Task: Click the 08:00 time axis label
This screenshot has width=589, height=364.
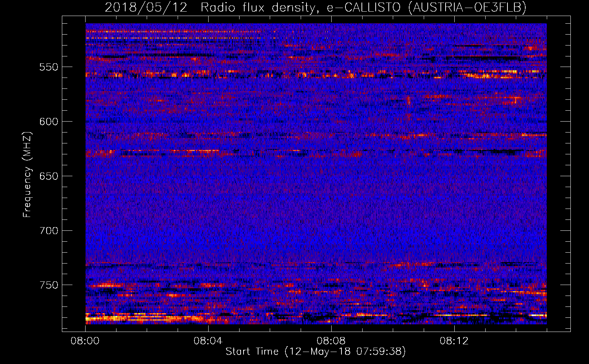Action: point(85,341)
